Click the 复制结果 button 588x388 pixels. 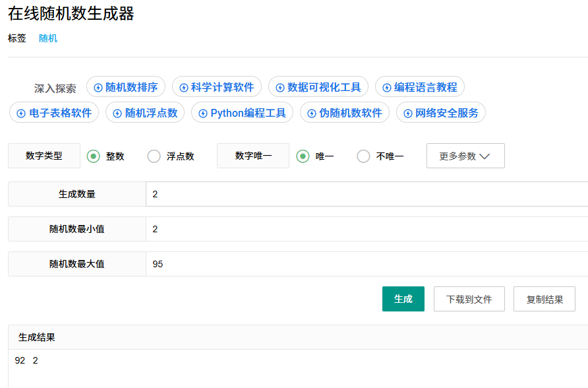[x=544, y=299]
